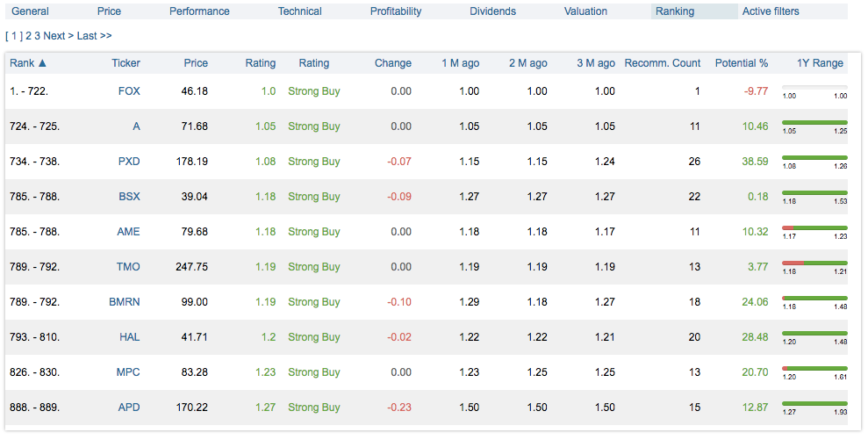Click the TMO 1Y range bar
The image size is (868, 440).
(814, 263)
